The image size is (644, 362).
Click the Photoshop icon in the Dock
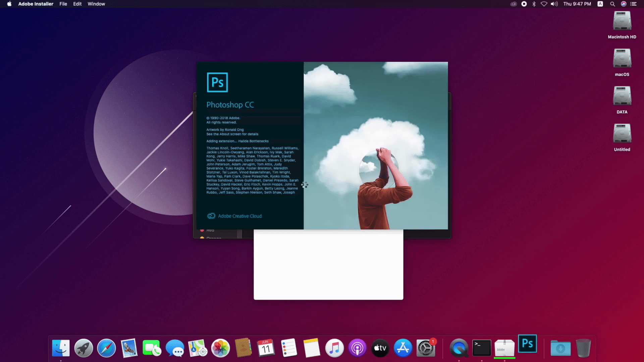click(x=527, y=344)
